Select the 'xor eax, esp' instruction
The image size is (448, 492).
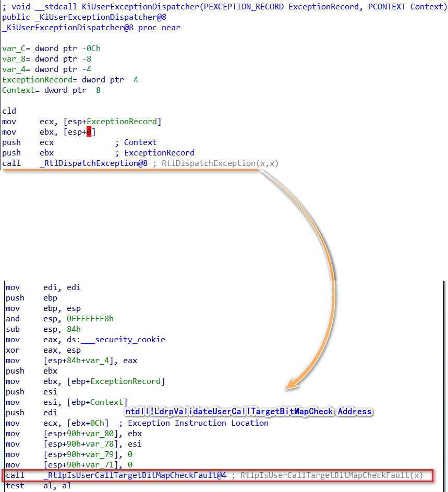coord(43,350)
